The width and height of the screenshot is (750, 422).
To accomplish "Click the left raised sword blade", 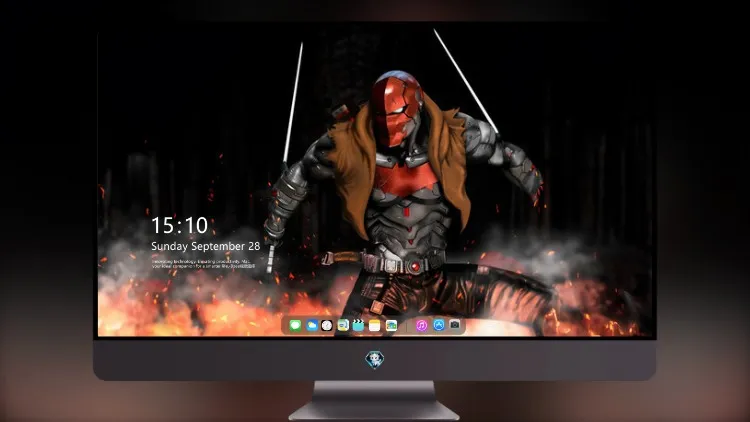I will [293, 103].
